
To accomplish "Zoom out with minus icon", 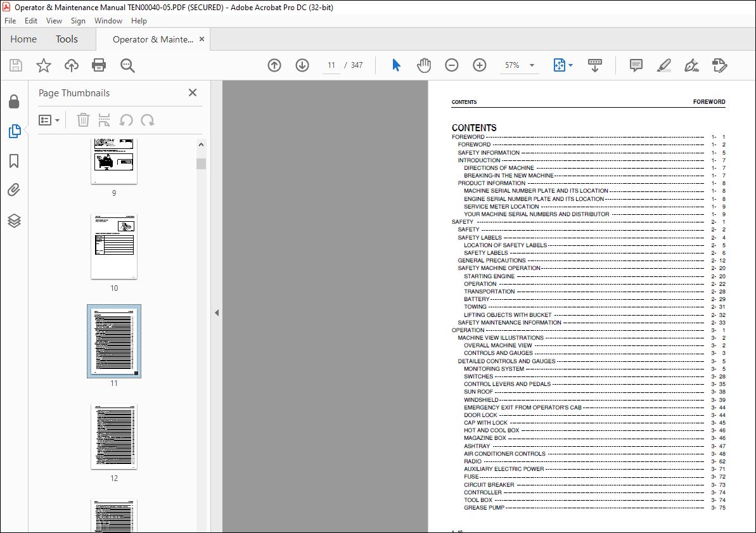I will (x=452, y=65).
